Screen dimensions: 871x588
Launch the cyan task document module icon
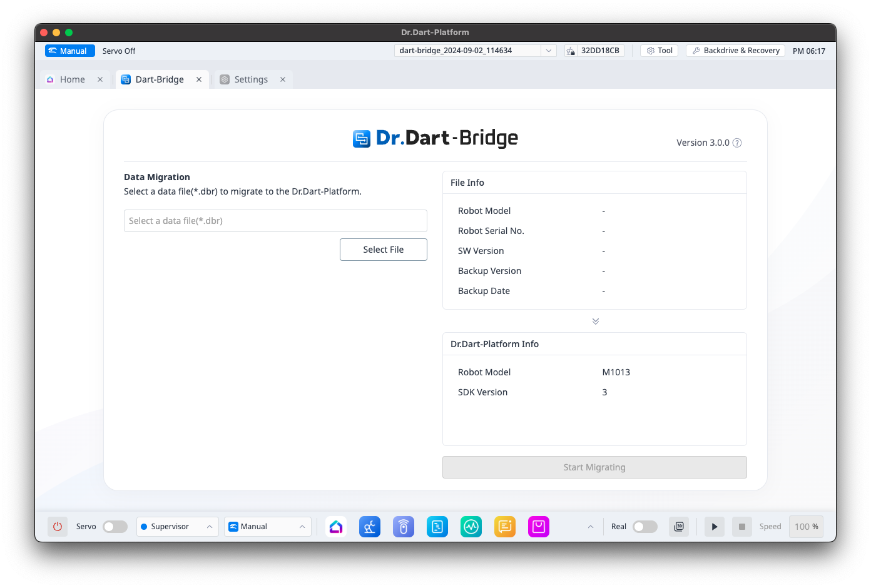pos(437,527)
